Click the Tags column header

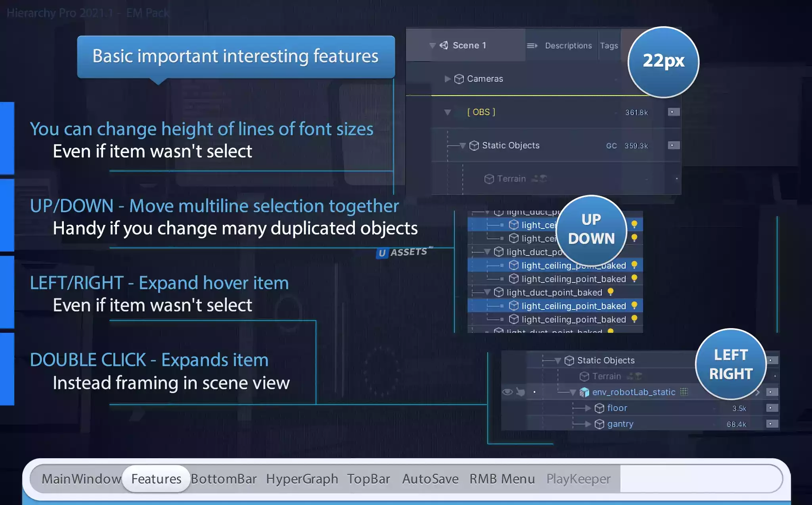pos(609,46)
